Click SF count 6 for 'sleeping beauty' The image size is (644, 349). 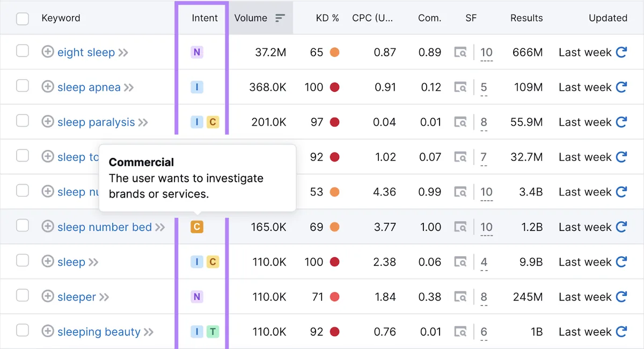click(484, 332)
